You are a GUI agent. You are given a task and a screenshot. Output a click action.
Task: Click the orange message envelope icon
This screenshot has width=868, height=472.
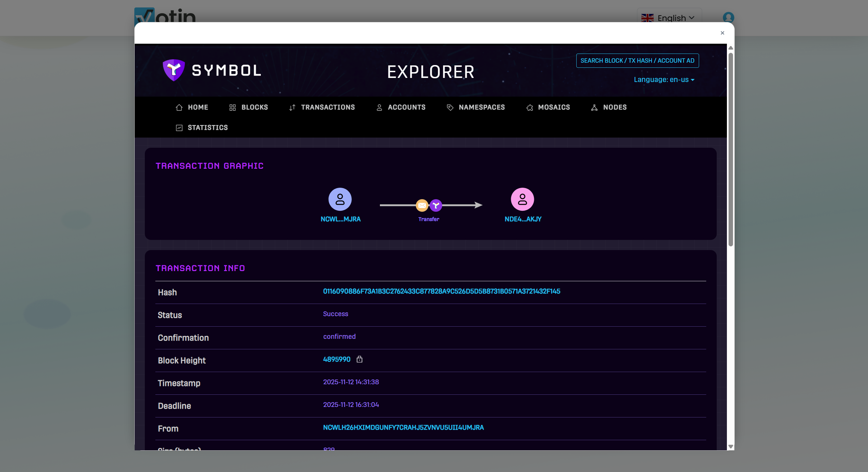(422, 205)
